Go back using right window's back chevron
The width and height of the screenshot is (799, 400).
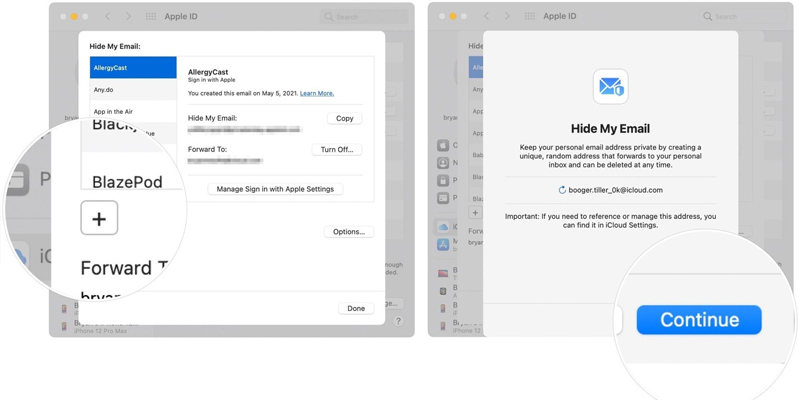tap(487, 16)
